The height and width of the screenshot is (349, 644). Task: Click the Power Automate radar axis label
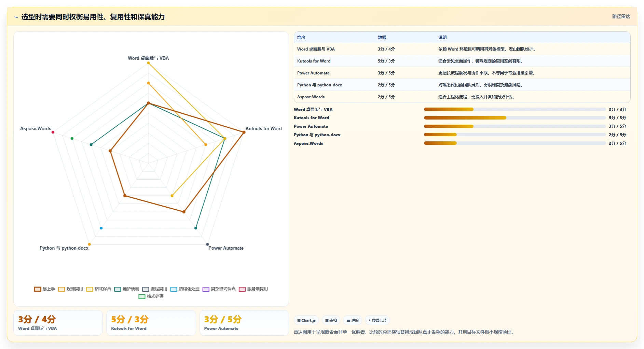(x=226, y=248)
